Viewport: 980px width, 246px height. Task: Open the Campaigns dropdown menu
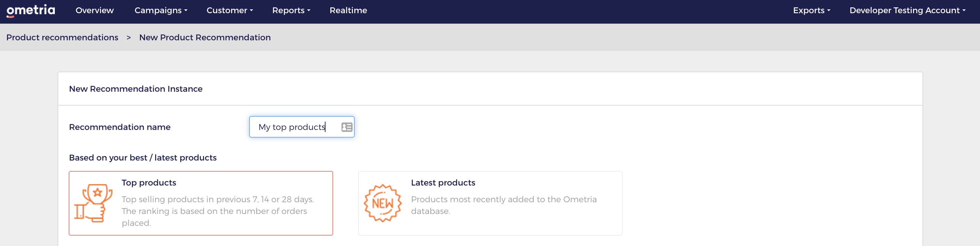(161, 10)
